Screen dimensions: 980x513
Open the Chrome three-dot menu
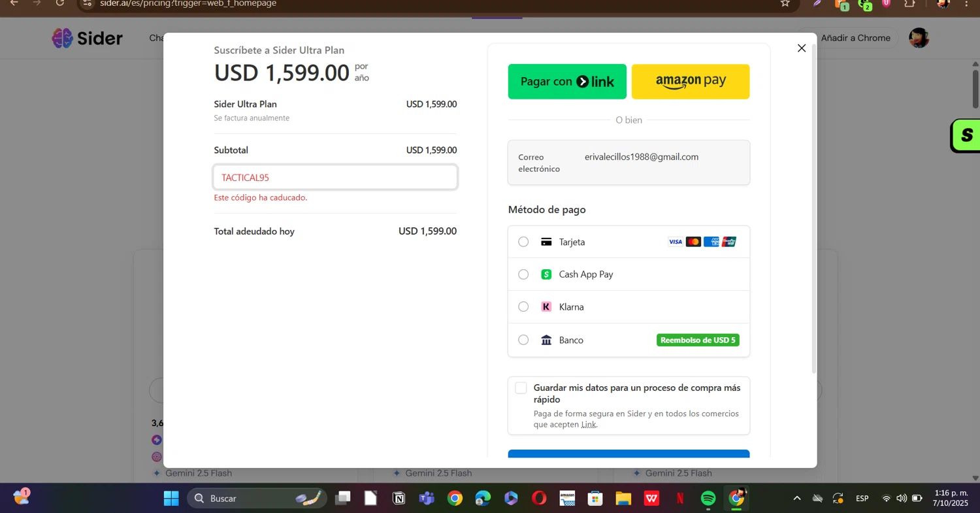(966, 3)
